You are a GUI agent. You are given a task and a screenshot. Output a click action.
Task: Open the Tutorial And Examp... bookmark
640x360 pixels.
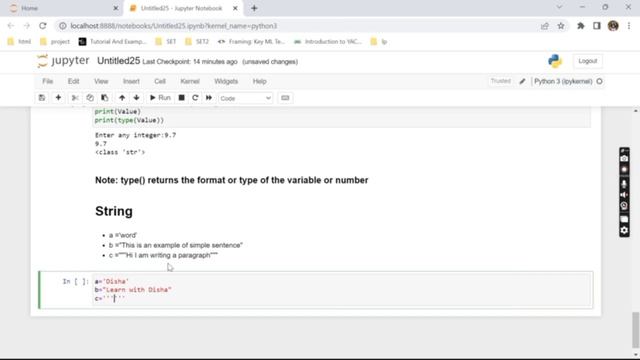click(x=113, y=42)
